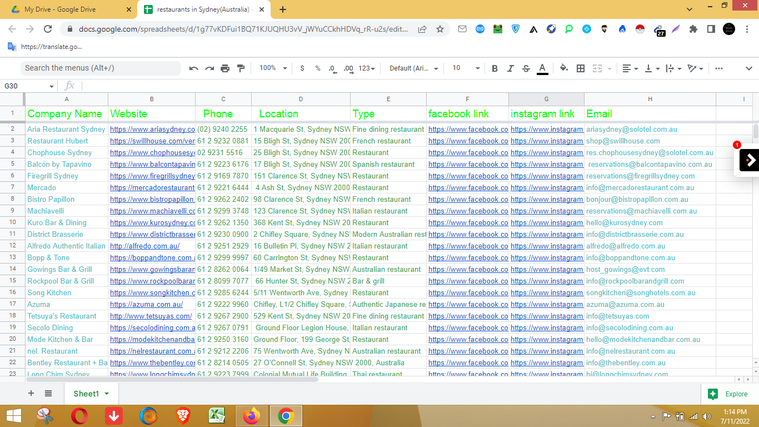This screenshot has width=759, height=427.
Task: Click the Borders icon
Action: 580,69
